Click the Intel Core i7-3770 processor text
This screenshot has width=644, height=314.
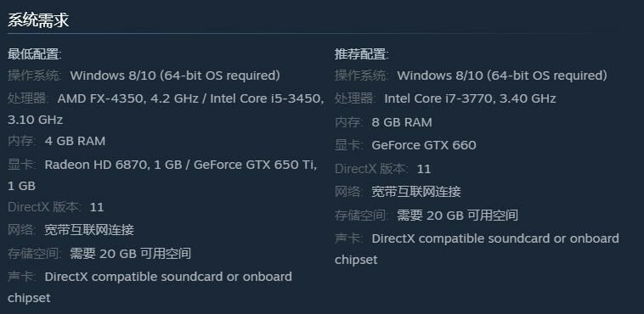pyautogui.click(x=470, y=98)
